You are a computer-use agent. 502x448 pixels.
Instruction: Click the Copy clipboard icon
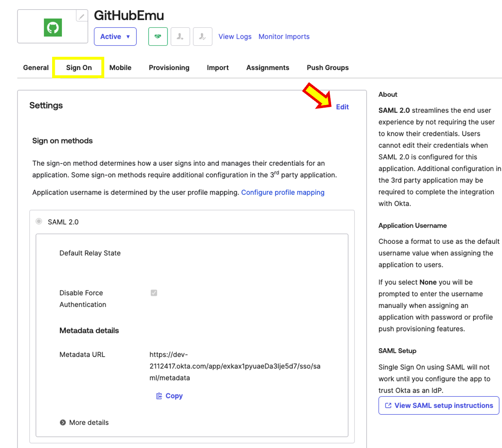159,396
